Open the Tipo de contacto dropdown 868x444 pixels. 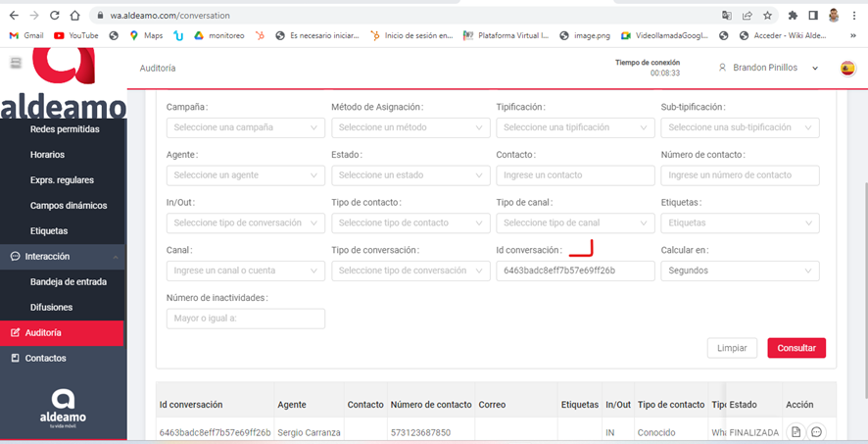410,223
